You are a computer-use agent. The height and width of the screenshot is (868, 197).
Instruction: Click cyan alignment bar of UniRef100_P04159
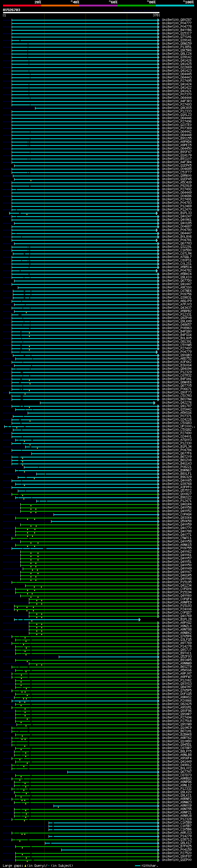[110, 850]
